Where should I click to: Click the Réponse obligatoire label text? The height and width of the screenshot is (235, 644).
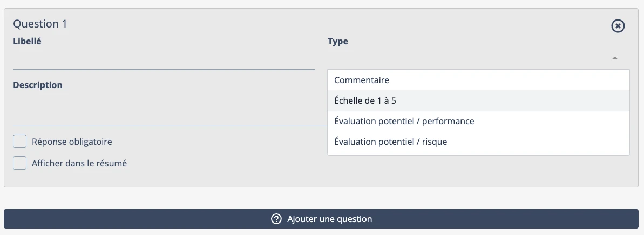72,142
